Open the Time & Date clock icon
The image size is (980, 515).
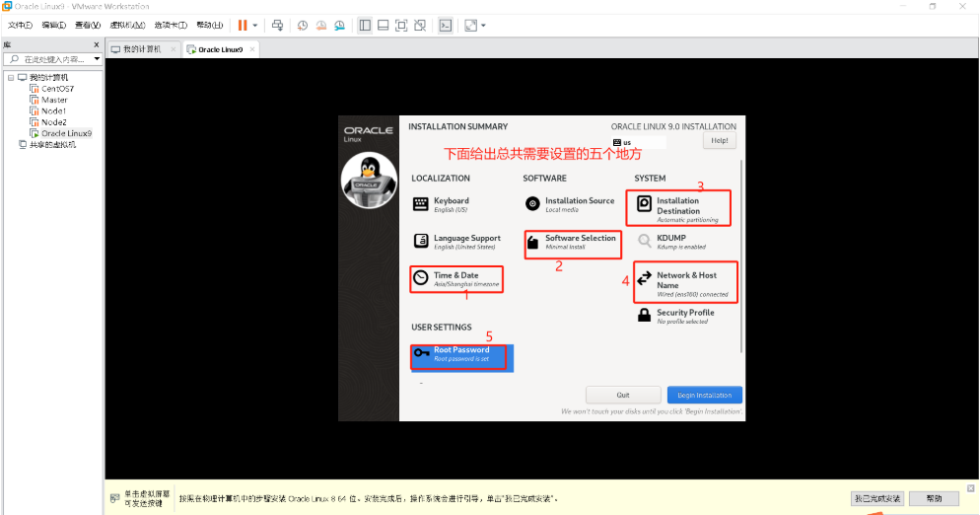point(421,278)
